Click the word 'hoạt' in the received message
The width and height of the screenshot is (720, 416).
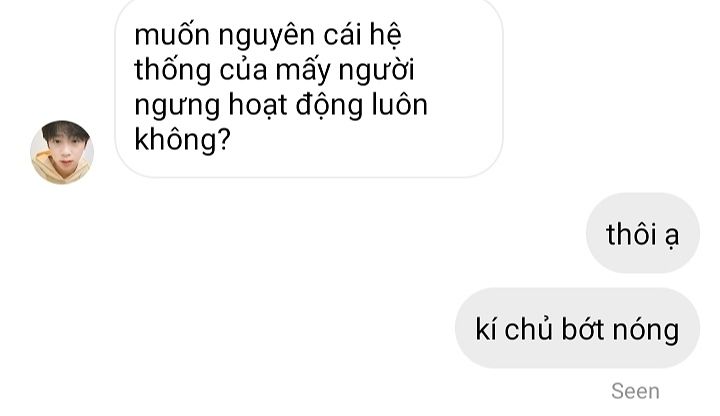pyautogui.click(x=258, y=106)
